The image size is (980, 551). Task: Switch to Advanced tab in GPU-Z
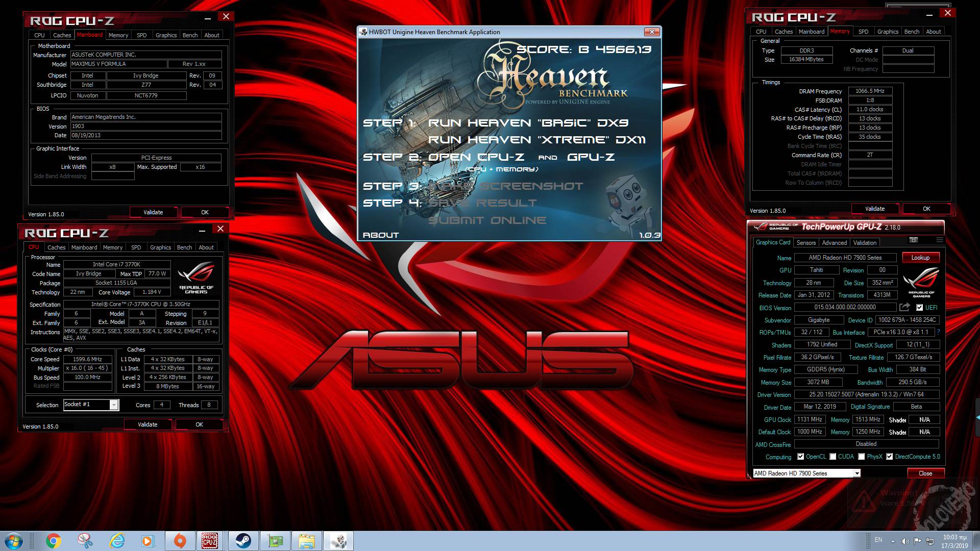point(835,243)
